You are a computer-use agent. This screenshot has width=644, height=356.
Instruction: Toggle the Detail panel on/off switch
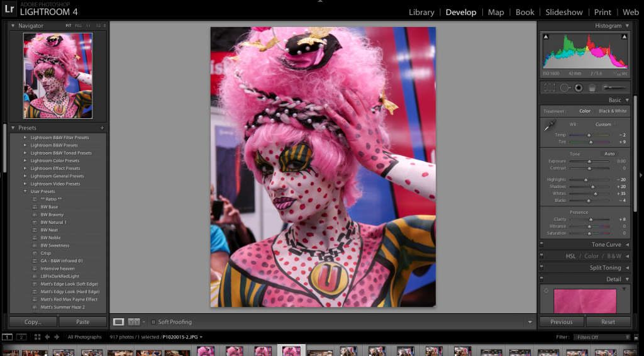tap(541, 279)
